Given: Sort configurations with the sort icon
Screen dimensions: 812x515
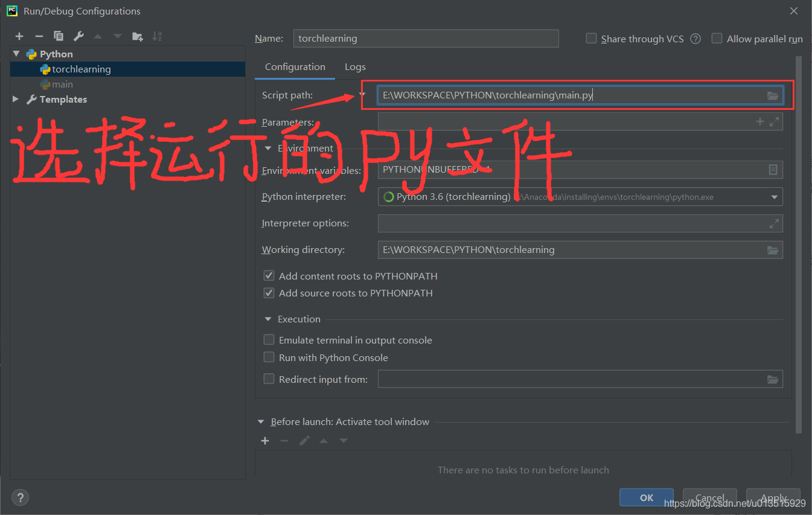Looking at the screenshot, I should tap(156, 36).
